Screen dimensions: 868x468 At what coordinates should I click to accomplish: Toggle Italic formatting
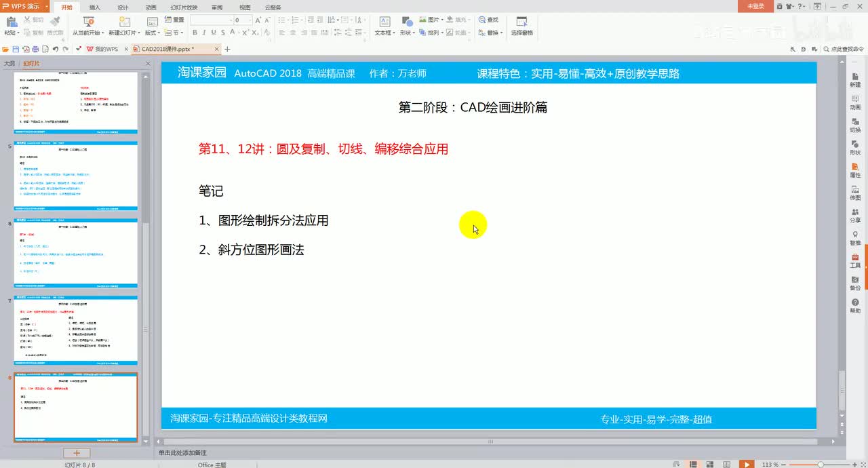click(204, 33)
